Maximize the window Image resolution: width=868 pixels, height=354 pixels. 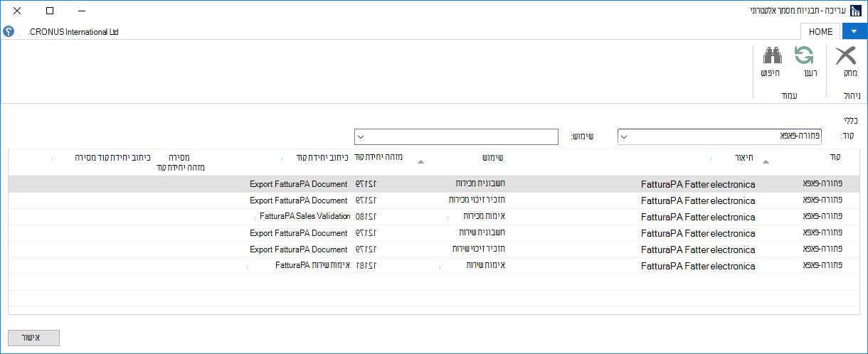pyautogui.click(x=49, y=11)
